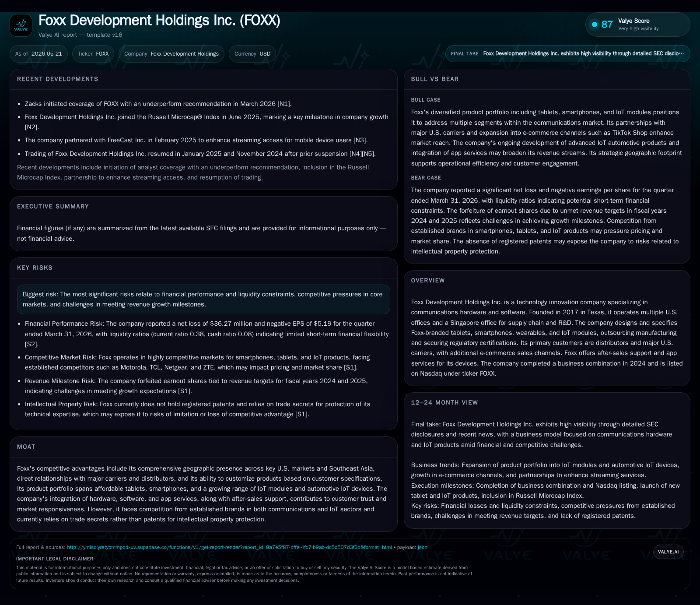Click the Full report & sources label
This screenshot has width=700, height=605.
41,547
